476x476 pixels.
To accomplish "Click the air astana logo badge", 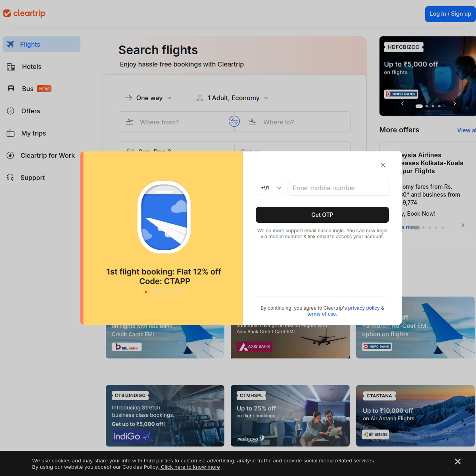I will [375, 434].
